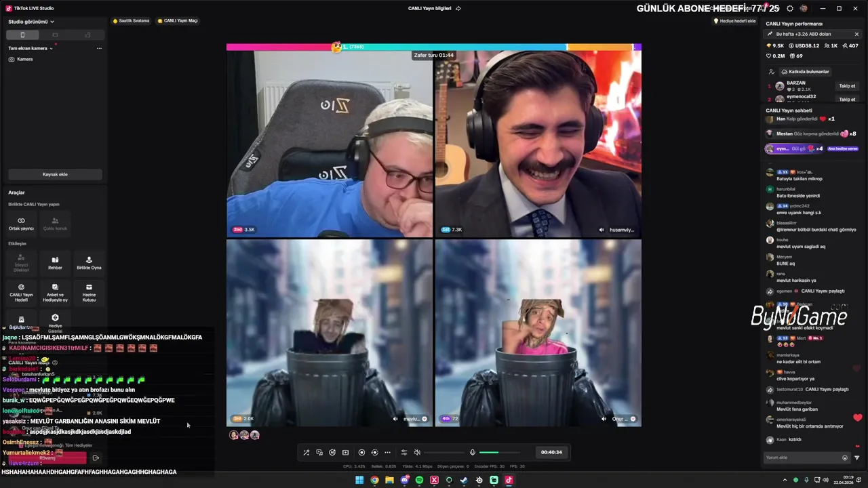Click the 9.5K diamonds stat

point(774,45)
